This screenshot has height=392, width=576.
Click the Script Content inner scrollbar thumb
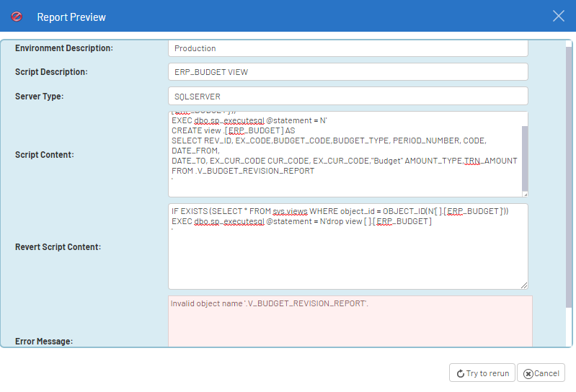[x=525, y=158]
